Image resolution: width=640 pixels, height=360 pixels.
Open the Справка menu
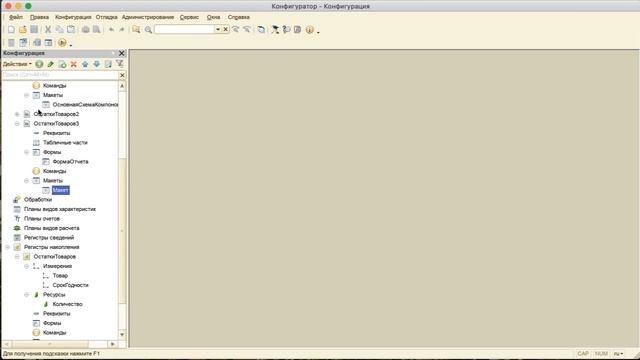pos(238,17)
